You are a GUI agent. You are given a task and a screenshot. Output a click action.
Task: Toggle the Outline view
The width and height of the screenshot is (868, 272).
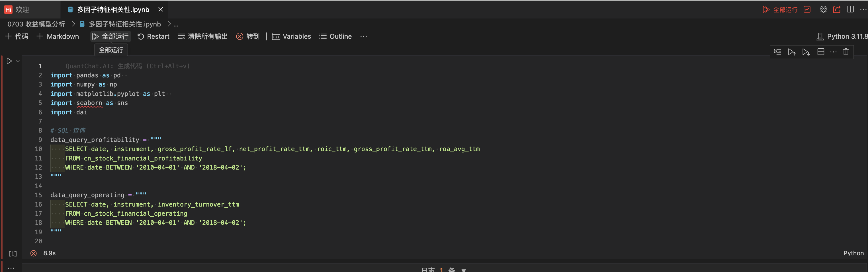pos(335,36)
